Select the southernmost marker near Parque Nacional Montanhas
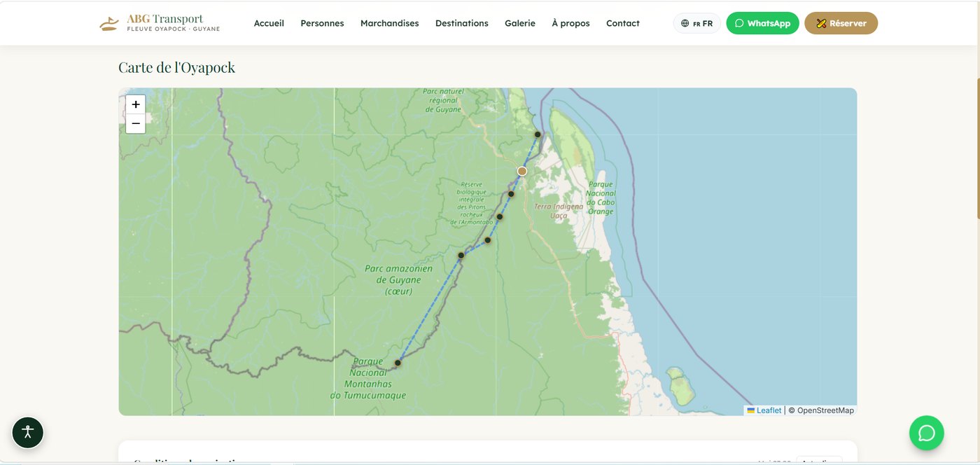 point(398,363)
